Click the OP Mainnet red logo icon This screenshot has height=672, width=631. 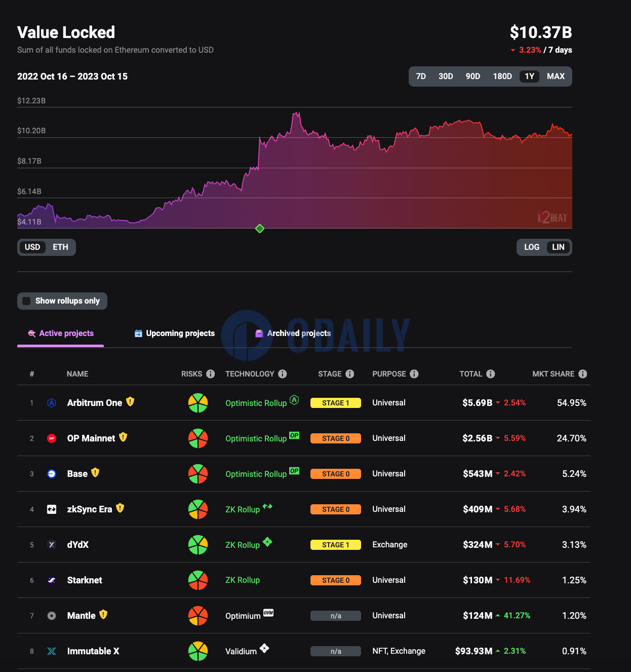(x=52, y=438)
